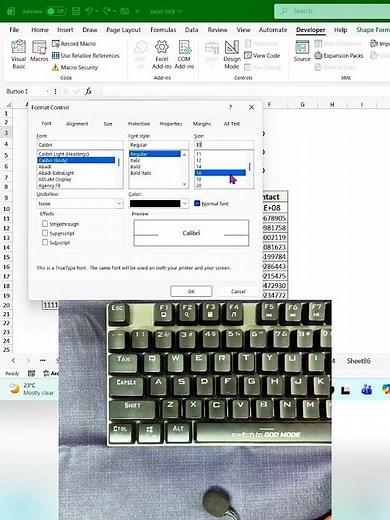Select Agency FB font

tap(49, 185)
